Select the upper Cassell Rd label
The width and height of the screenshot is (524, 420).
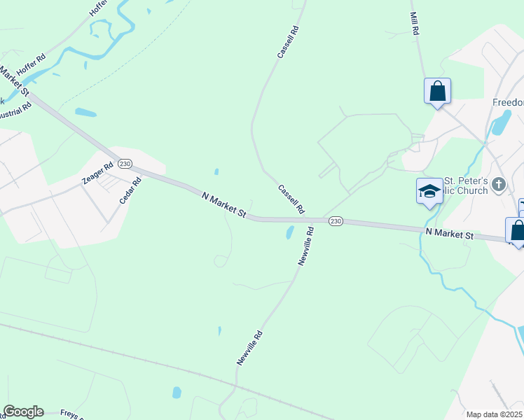click(x=288, y=42)
